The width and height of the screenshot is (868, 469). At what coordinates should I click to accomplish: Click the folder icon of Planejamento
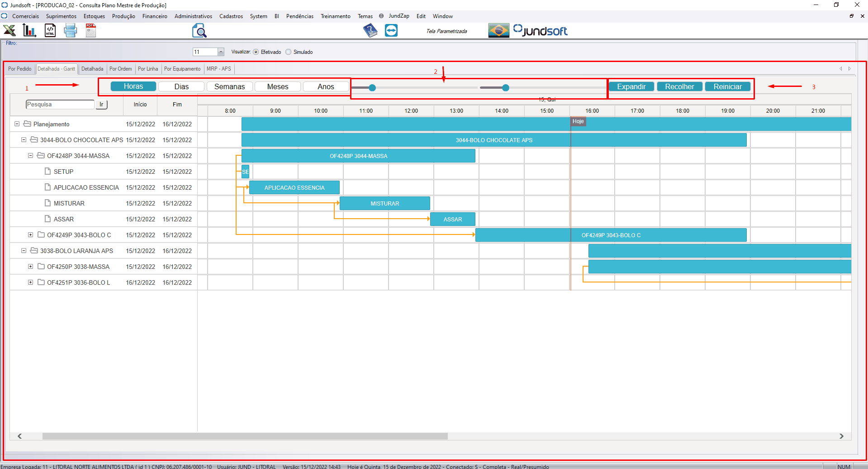[x=27, y=124]
